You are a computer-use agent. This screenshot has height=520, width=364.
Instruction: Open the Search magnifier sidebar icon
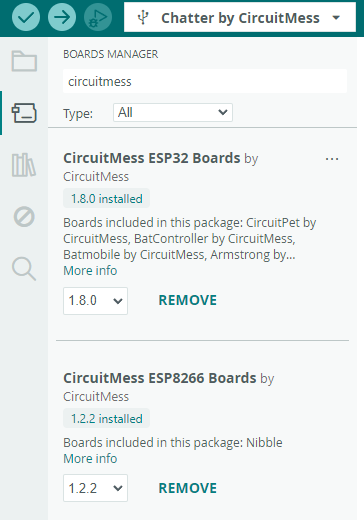click(x=24, y=269)
